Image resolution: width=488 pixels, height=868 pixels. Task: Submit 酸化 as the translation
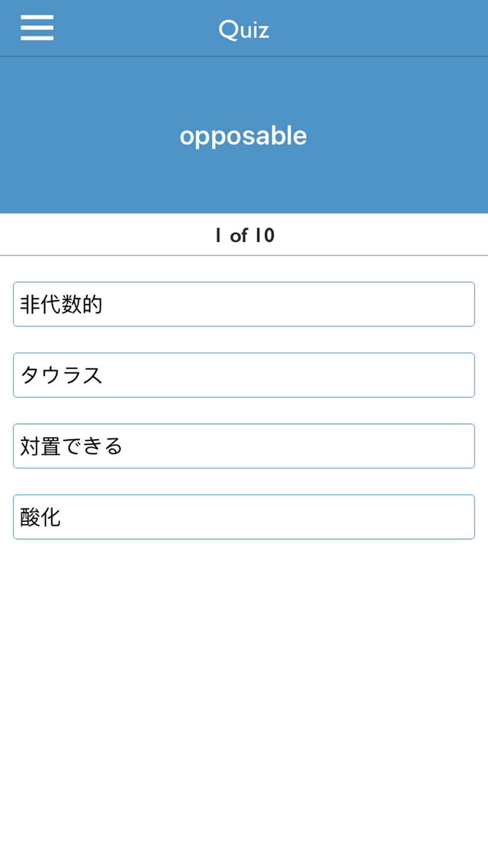coord(244,517)
